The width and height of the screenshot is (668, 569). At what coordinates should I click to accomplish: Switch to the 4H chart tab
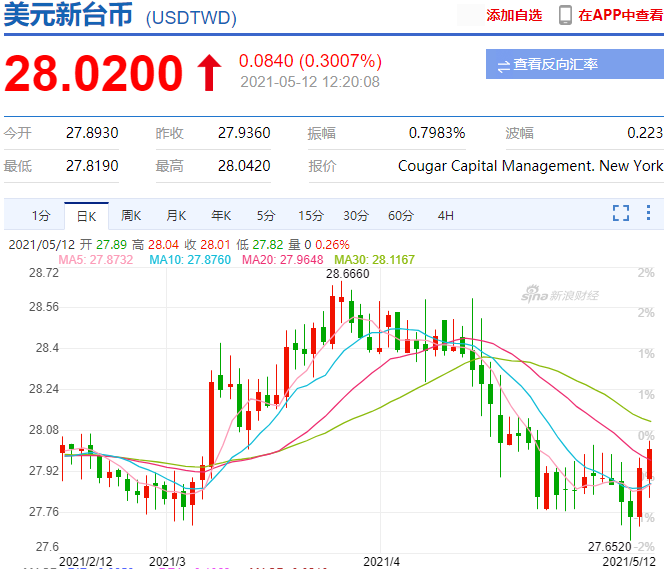tap(446, 215)
